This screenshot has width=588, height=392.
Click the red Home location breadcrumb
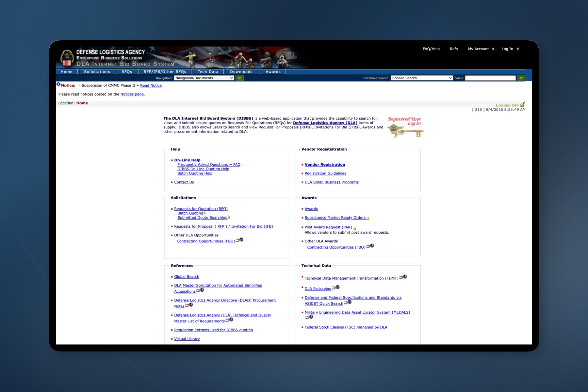click(x=82, y=103)
